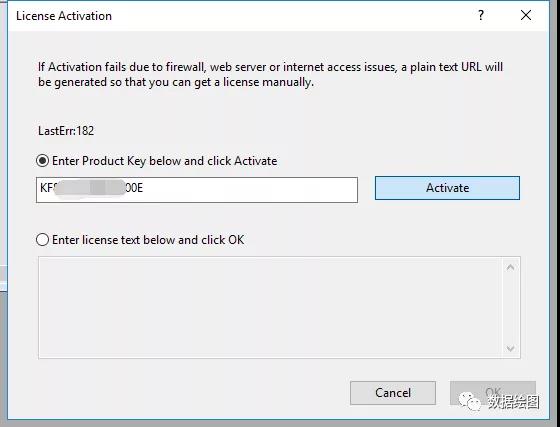Click the license box scrollbar up arrow
Viewport: 560px width, 427px height.
click(510, 267)
